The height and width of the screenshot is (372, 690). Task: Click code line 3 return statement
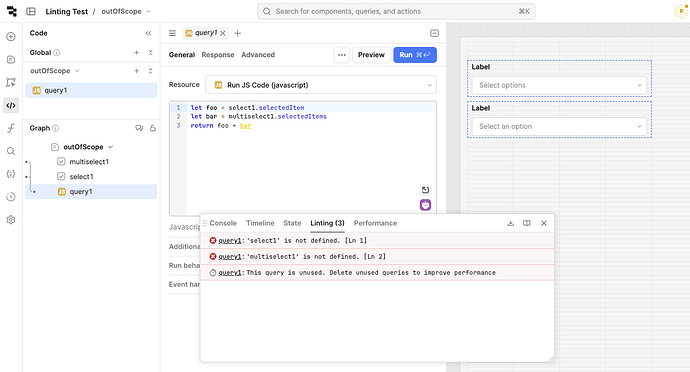tap(221, 126)
